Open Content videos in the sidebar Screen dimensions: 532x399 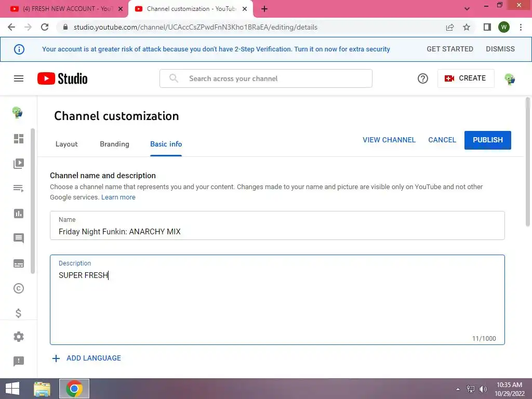19,164
